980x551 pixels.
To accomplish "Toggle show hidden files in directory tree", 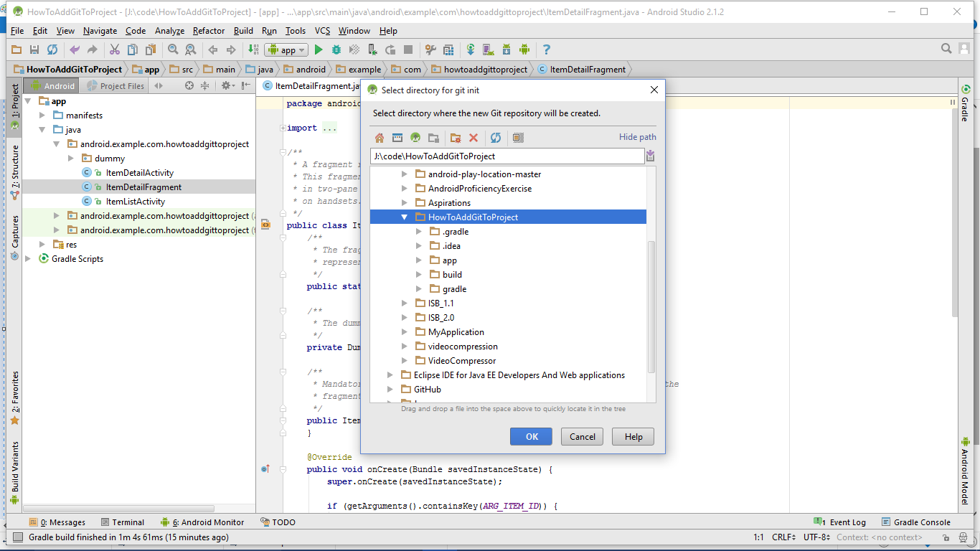I will (518, 137).
